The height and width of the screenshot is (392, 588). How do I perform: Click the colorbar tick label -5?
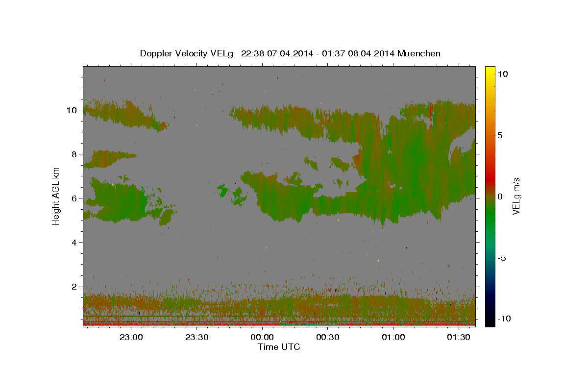pyautogui.click(x=502, y=257)
